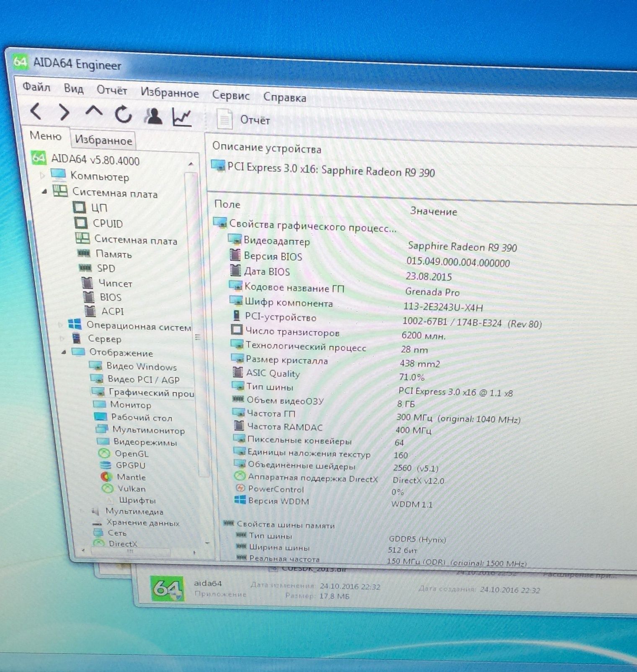Open the Вид menu

[74, 89]
